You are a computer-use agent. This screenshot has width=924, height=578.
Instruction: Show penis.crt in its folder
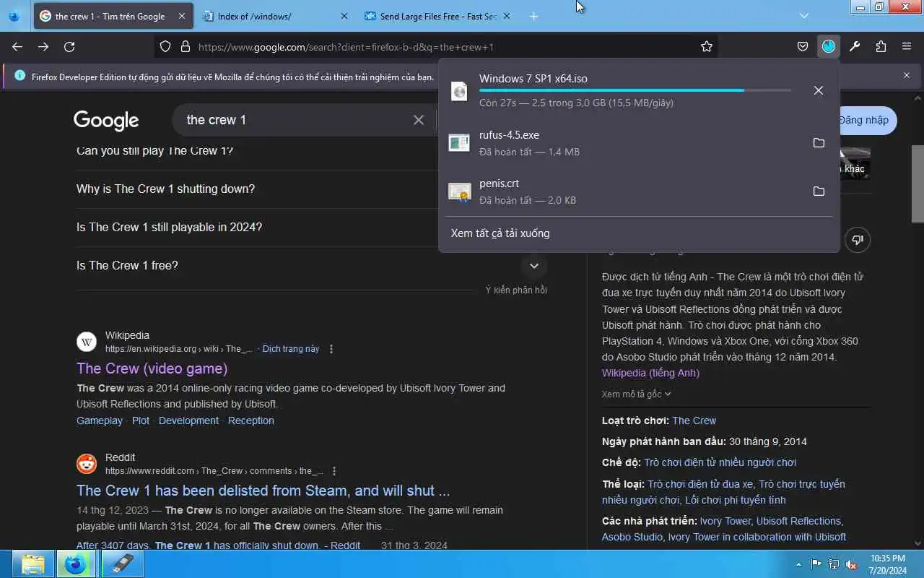[x=819, y=191]
